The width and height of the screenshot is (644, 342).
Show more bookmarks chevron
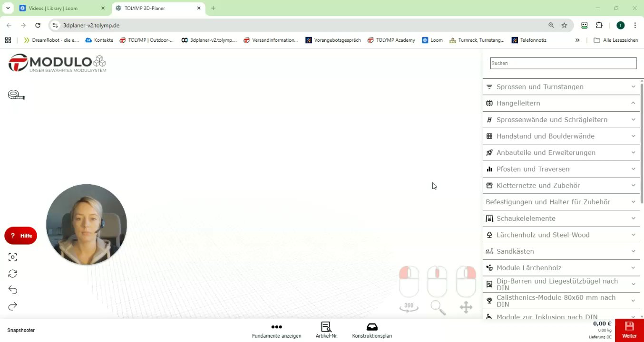(577, 40)
